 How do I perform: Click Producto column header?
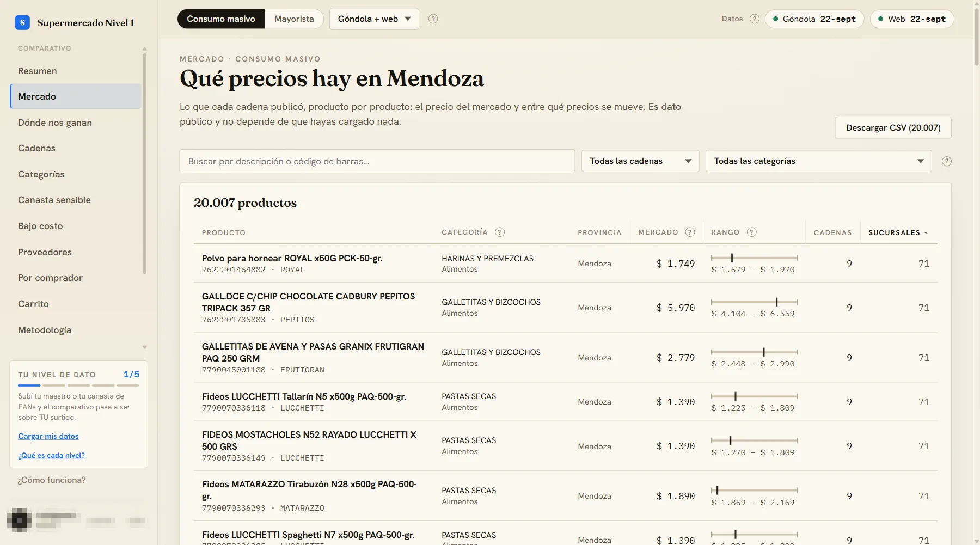pos(224,233)
